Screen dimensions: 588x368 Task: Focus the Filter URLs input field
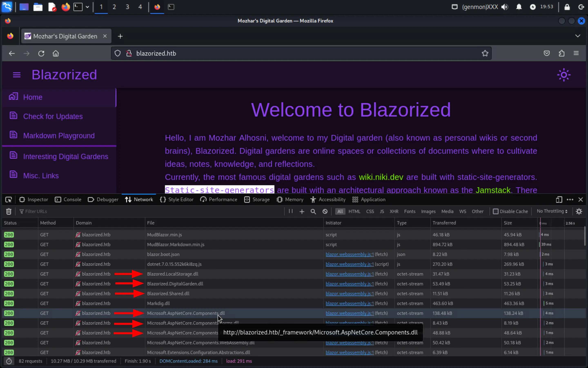coord(151,211)
